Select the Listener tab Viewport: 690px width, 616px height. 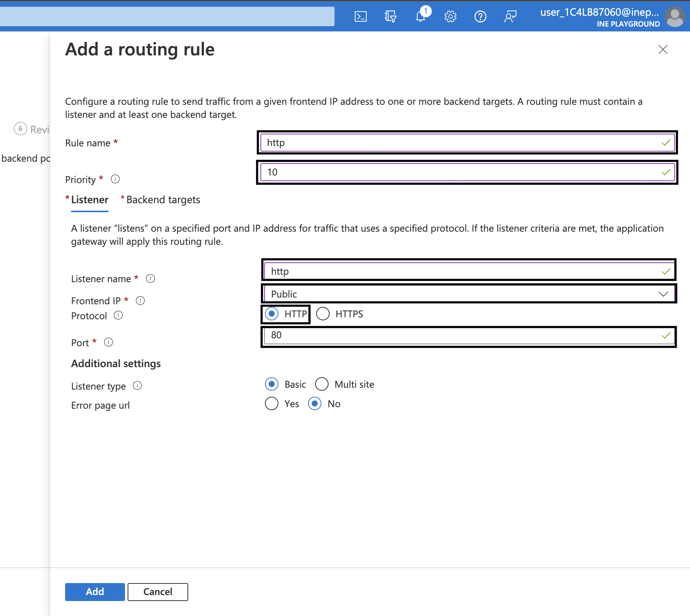(x=90, y=200)
